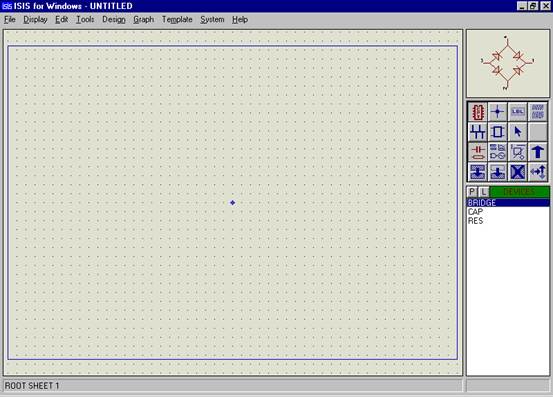553x397 pixels.
Task: Click the second down-arrow into tray icon
Action: 497,172
